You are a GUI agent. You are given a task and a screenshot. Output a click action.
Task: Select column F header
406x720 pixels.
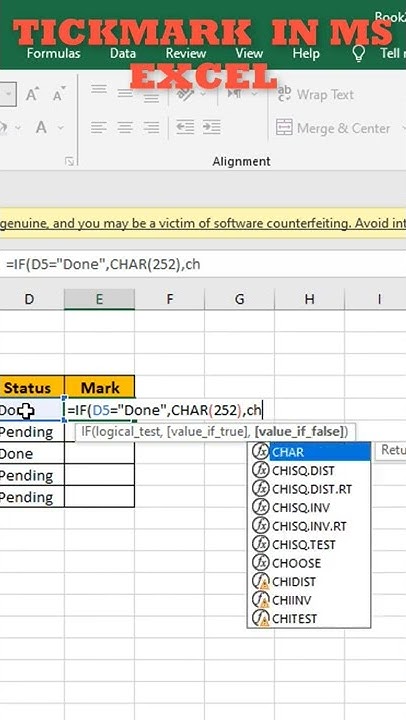169,299
